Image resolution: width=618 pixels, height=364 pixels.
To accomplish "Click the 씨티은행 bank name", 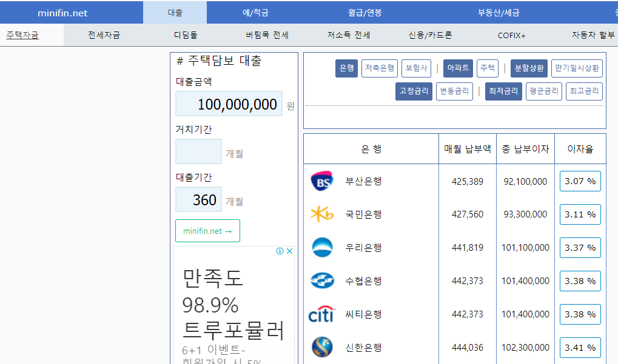I will 363,314.
